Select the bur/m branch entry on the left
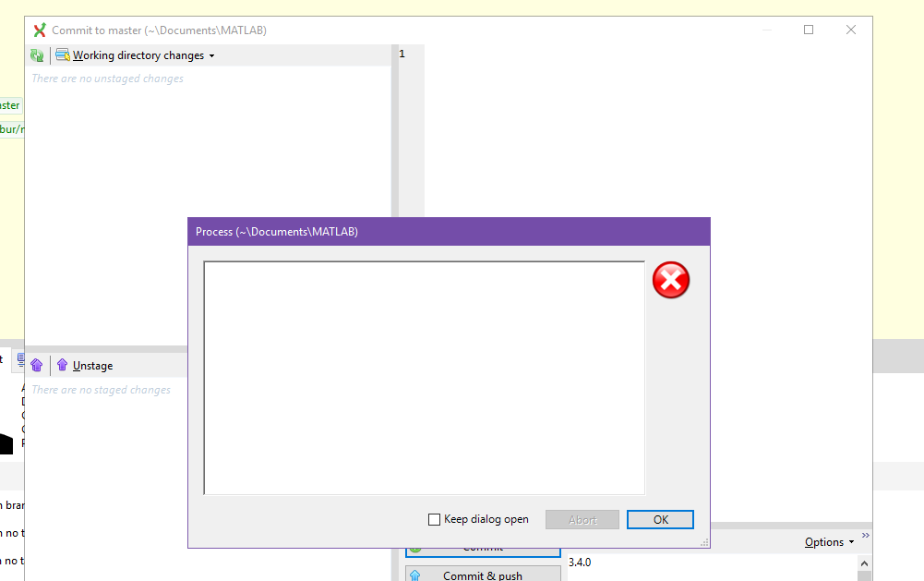The width and height of the screenshot is (924, 581). [11, 128]
